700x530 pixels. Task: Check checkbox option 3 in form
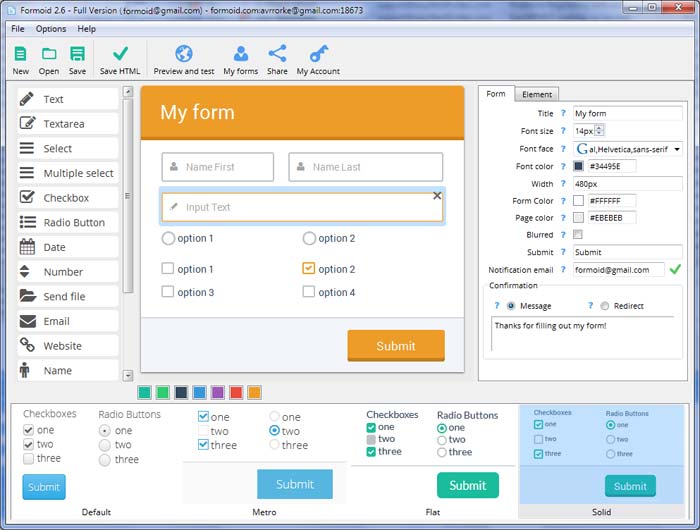point(167,292)
